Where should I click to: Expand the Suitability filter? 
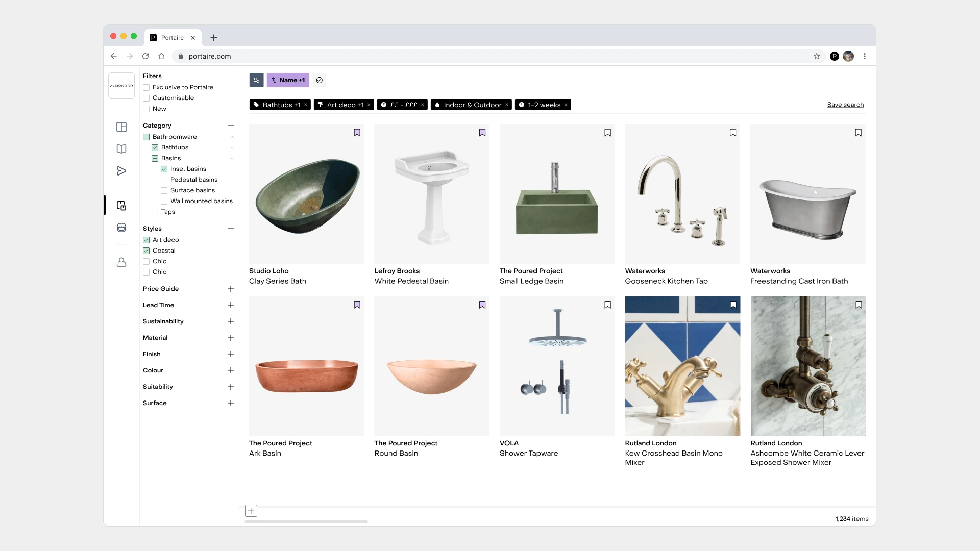pyautogui.click(x=231, y=387)
